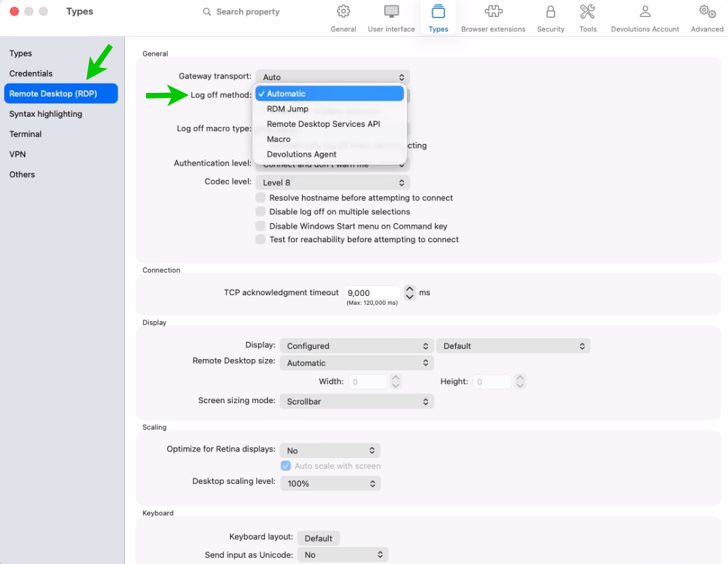Select Remote Desktop Services API option
This screenshot has height=564, width=728.
point(323,124)
